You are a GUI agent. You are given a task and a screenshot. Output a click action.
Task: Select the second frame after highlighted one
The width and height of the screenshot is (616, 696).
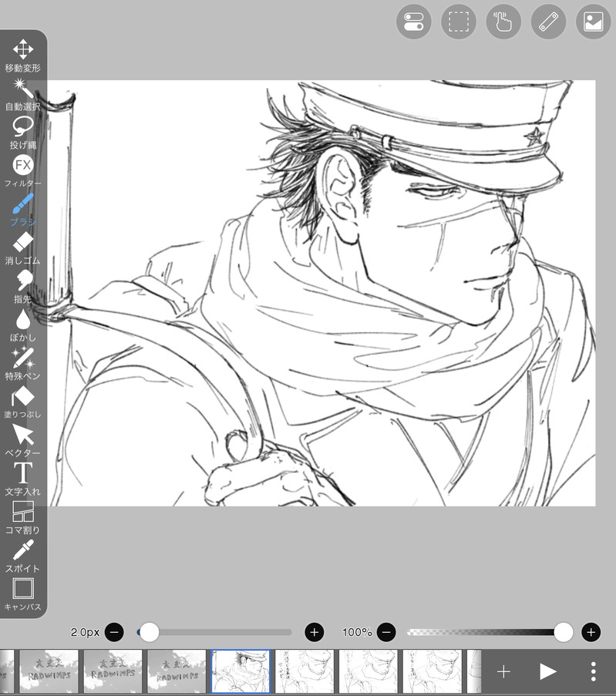pyautogui.click(x=369, y=671)
